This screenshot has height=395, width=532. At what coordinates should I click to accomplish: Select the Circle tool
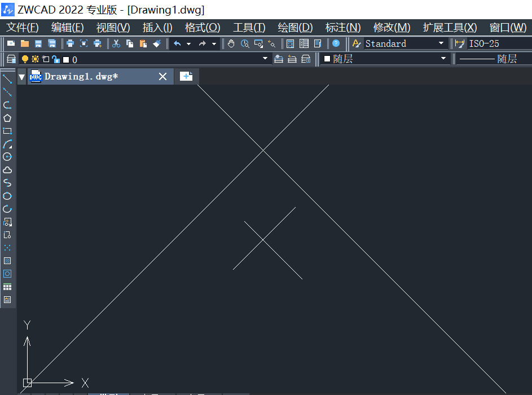[x=7, y=157]
